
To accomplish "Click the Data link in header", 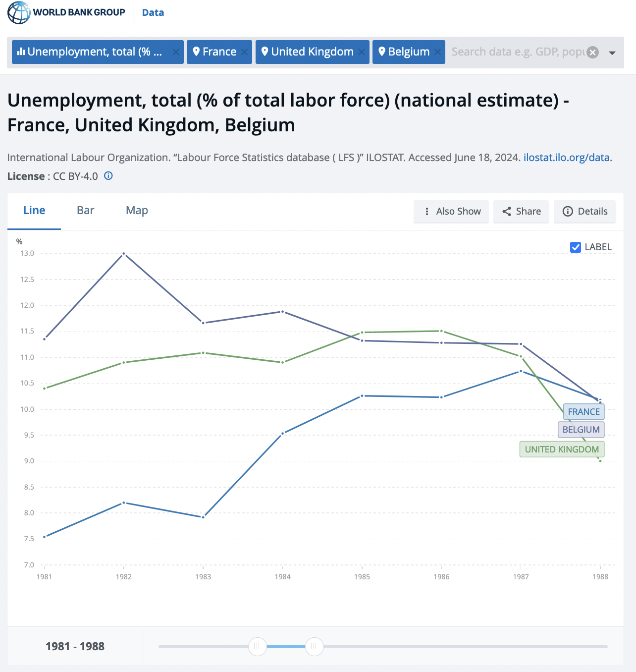I will pyautogui.click(x=153, y=13).
